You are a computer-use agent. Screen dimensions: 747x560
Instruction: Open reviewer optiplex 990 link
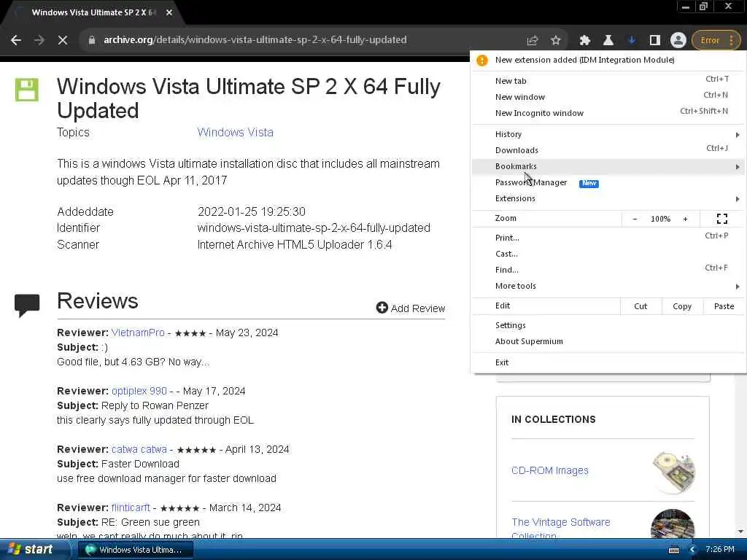(139, 392)
